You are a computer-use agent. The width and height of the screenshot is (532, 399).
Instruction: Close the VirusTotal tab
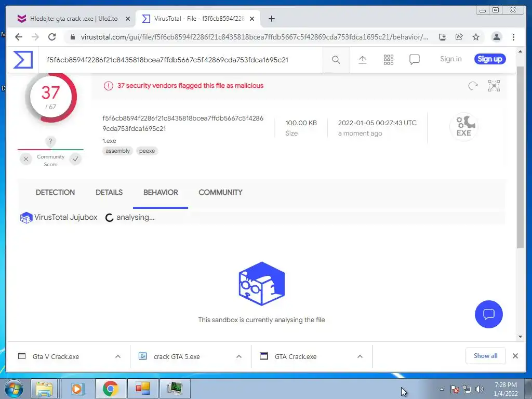point(252,19)
